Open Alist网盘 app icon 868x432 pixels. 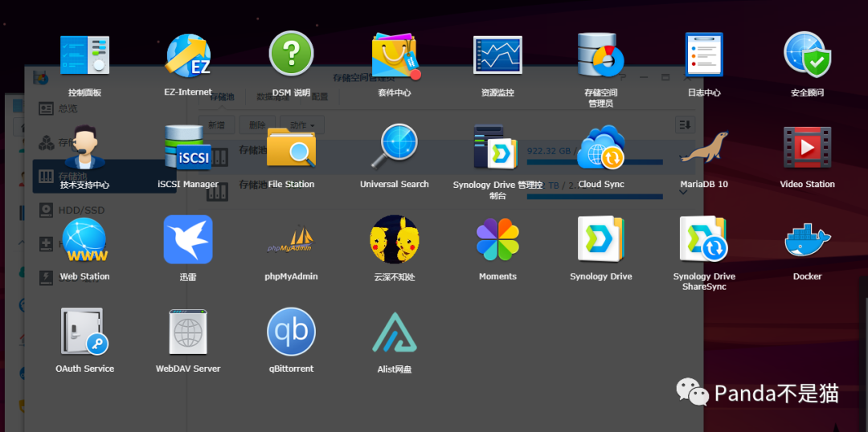click(x=395, y=332)
